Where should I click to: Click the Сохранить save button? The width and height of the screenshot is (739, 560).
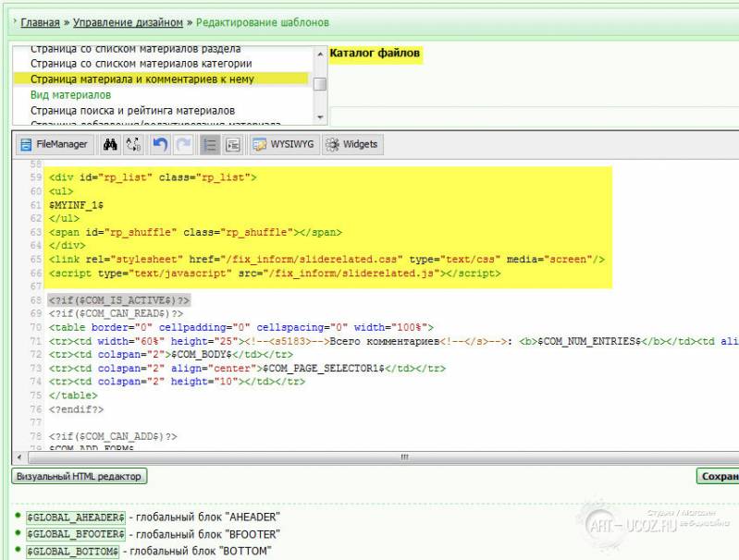click(718, 476)
